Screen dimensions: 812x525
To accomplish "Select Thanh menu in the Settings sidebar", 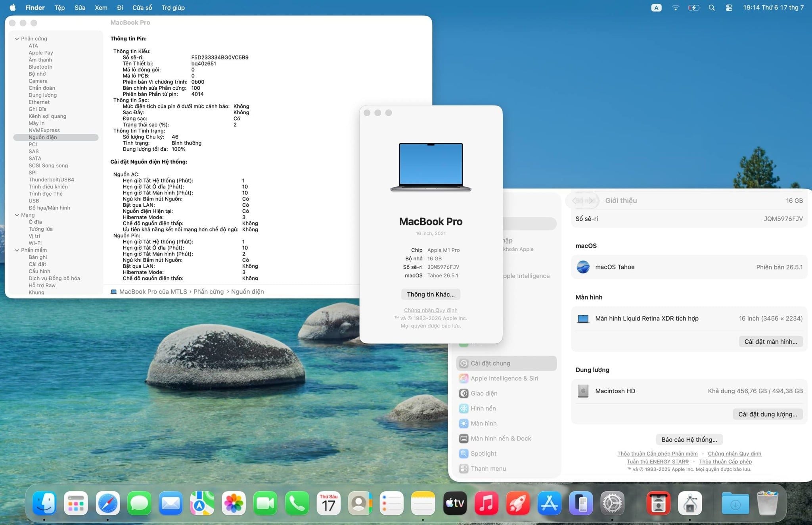I will (506, 469).
